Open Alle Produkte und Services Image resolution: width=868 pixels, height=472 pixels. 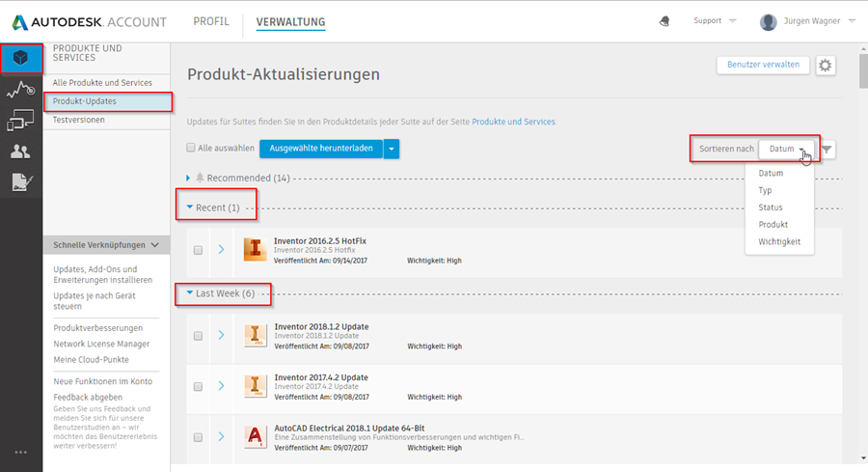(x=102, y=83)
